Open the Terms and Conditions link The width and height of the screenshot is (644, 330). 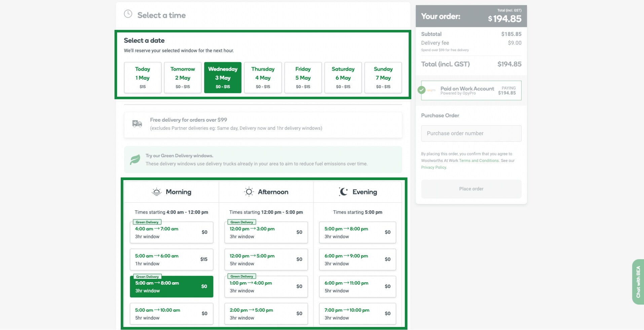coord(479,161)
